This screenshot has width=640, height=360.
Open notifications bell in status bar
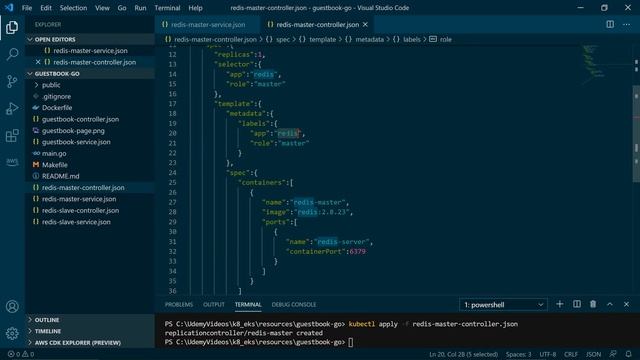(x=629, y=354)
